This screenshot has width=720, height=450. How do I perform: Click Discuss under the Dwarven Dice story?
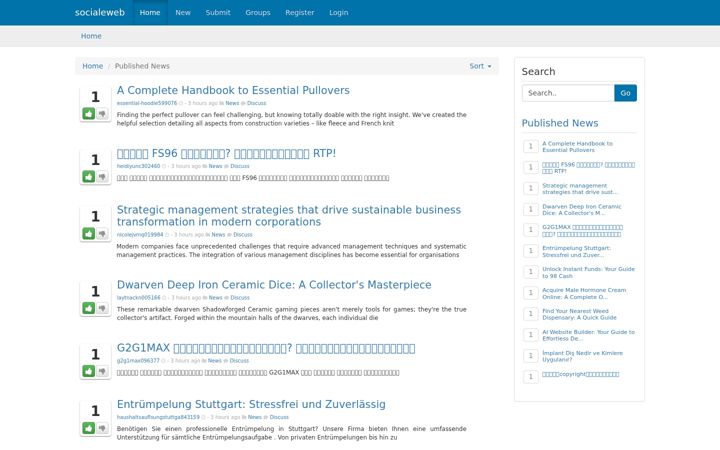tap(240, 298)
